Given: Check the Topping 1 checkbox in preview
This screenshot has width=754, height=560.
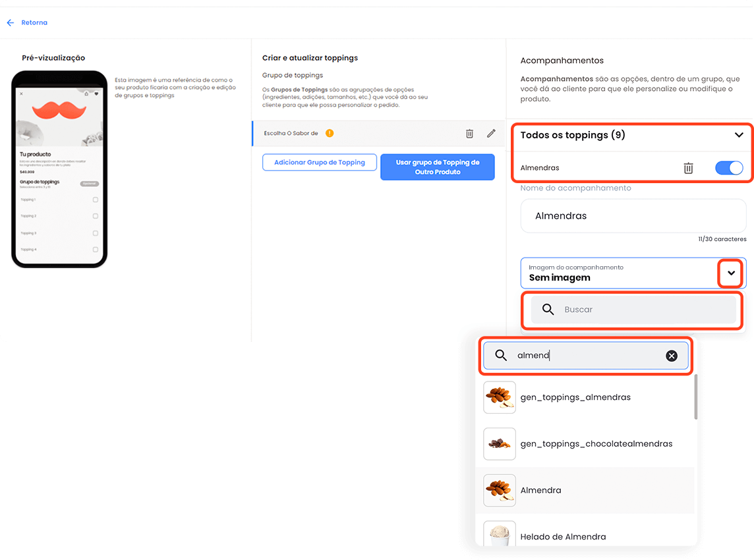Looking at the screenshot, I should 96,200.
